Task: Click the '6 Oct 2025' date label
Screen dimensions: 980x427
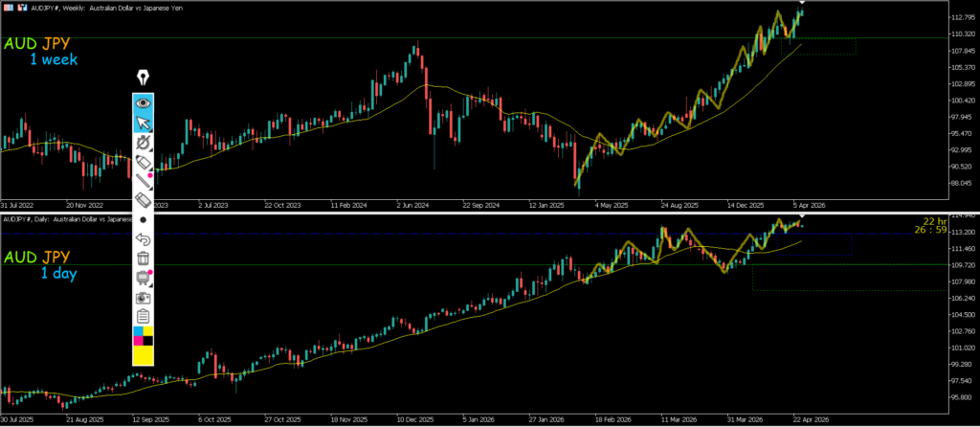Action: pyautogui.click(x=214, y=419)
